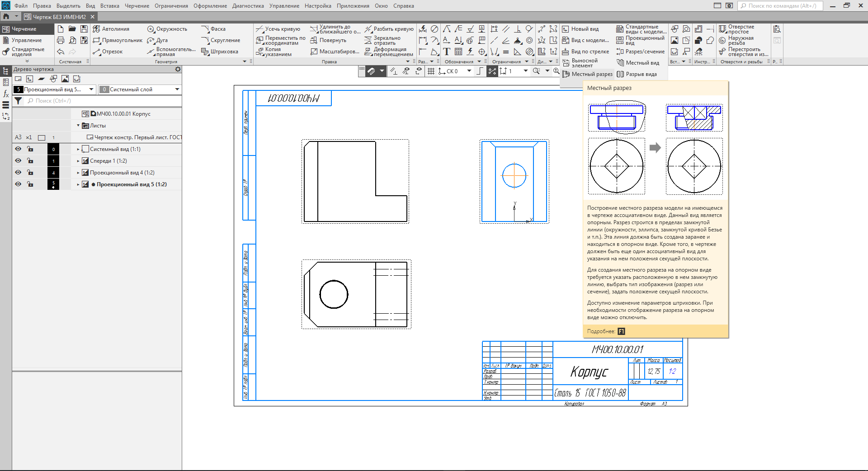The height and width of the screenshot is (471, 868).
Task: Switch to Управление toolbar set
Action: click(x=27, y=40)
